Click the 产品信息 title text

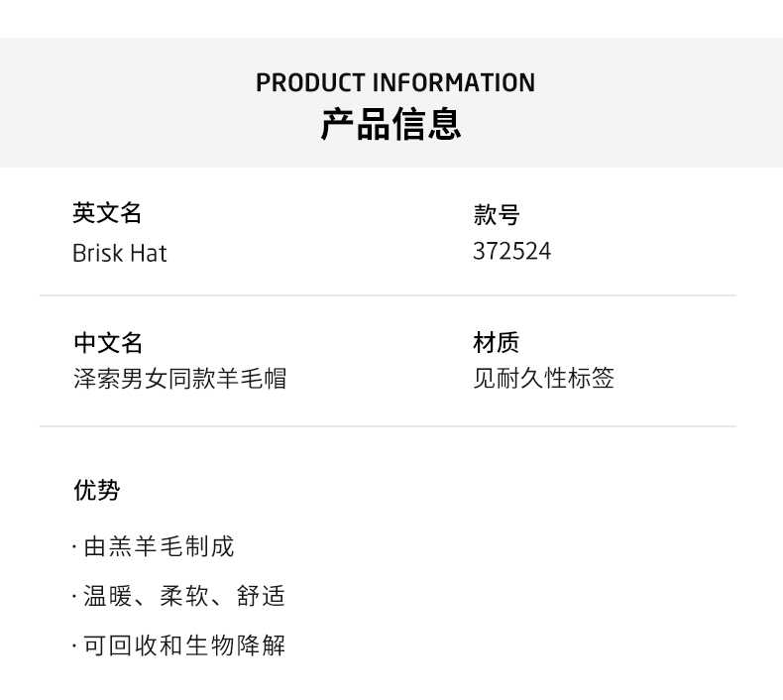391,125
